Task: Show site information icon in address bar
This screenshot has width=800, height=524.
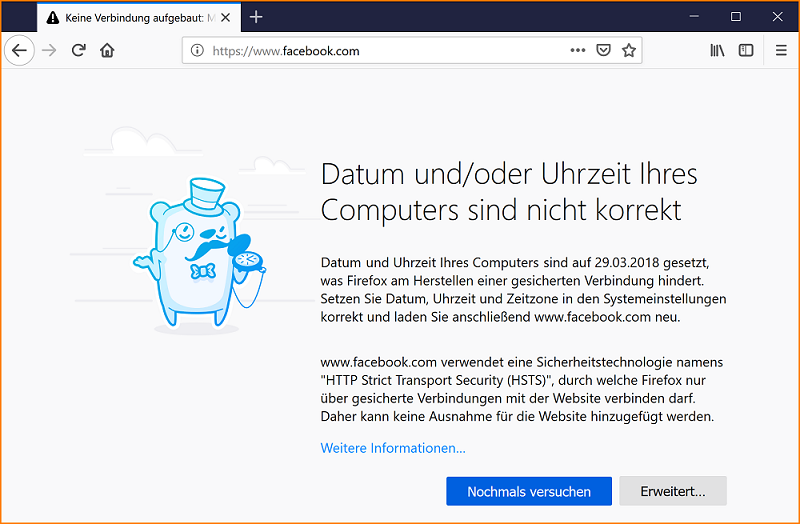Action: 197,51
